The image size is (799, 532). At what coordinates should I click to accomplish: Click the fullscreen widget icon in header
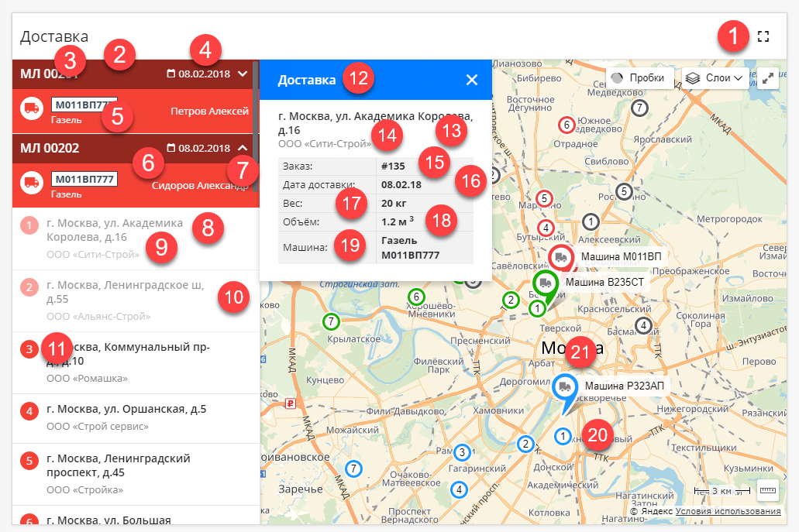pyautogui.click(x=763, y=36)
